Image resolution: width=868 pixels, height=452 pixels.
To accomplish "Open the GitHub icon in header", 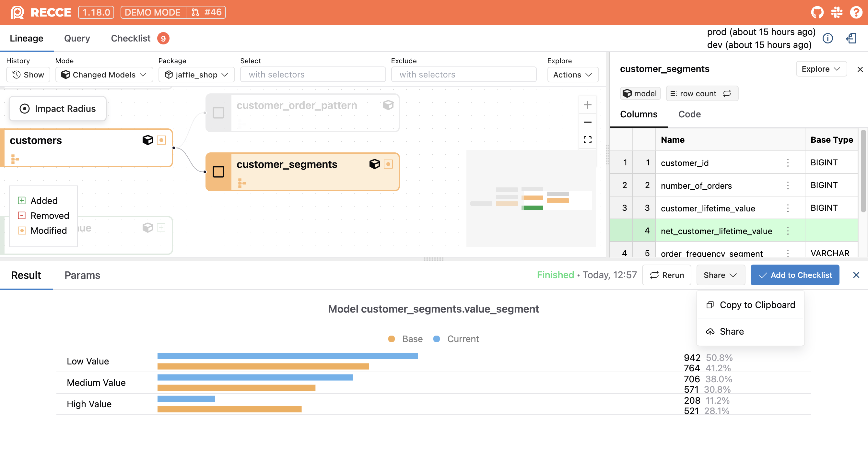I will coord(817,12).
